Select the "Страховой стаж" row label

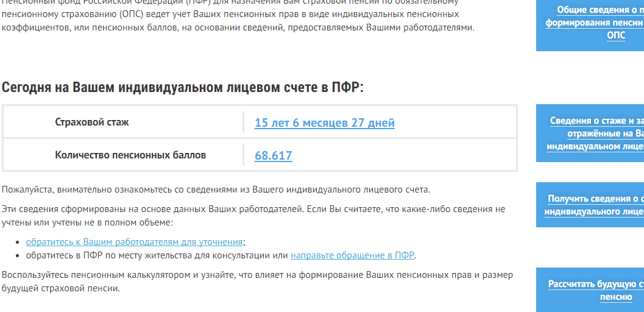point(92,122)
